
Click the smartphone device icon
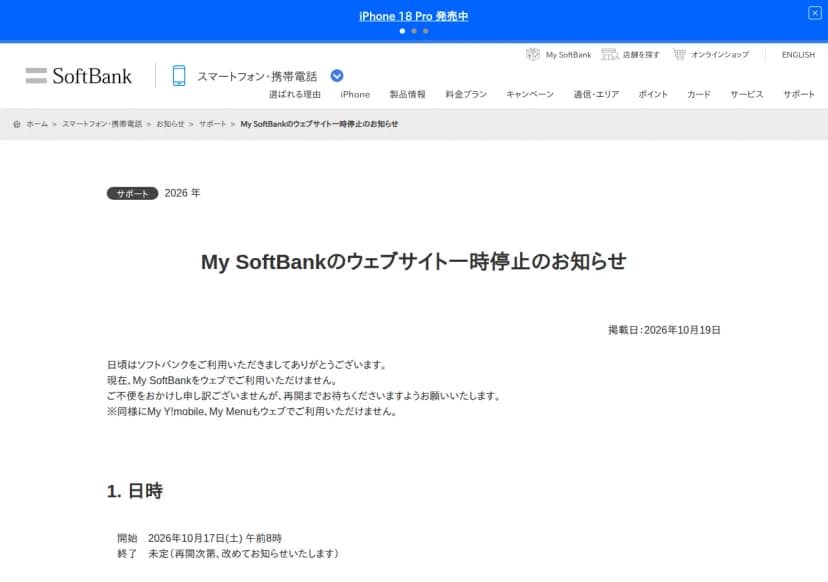pyautogui.click(x=179, y=76)
